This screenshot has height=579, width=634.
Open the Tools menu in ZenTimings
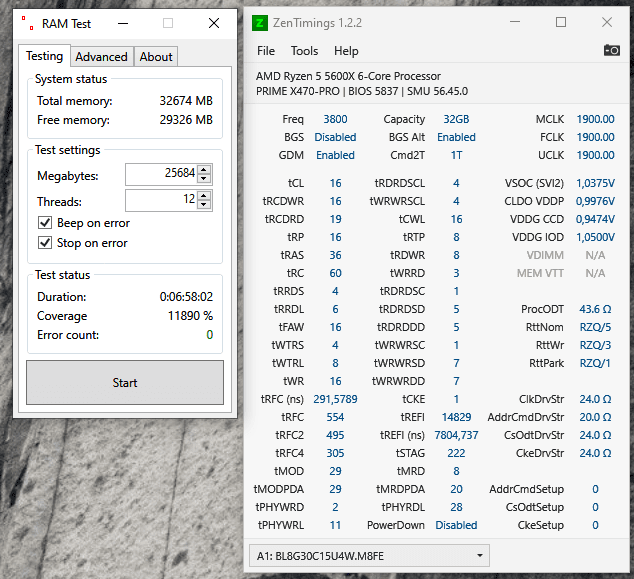304,51
